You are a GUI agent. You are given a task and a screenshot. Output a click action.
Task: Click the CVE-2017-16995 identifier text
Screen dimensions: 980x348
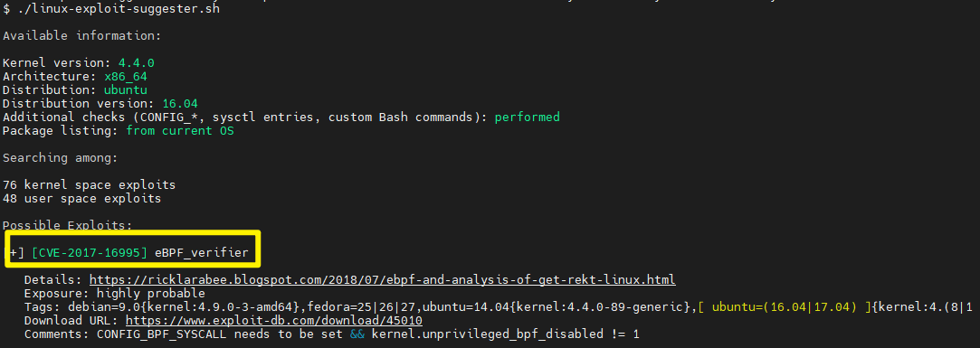point(90,253)
